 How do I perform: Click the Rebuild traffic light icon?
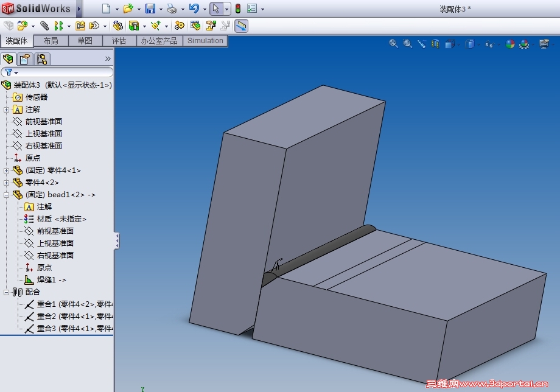238,9
